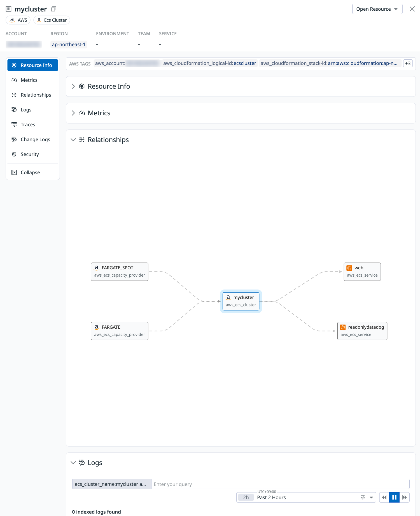Go to Change Logs in sidebar
This screenshot has width=420, height=516.
(x=33, y=139)
